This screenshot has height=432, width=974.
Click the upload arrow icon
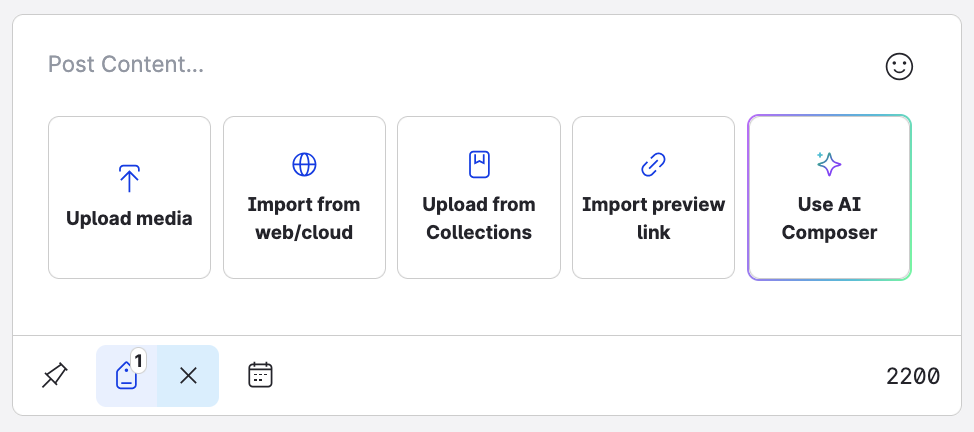click(x=129, y=178)
